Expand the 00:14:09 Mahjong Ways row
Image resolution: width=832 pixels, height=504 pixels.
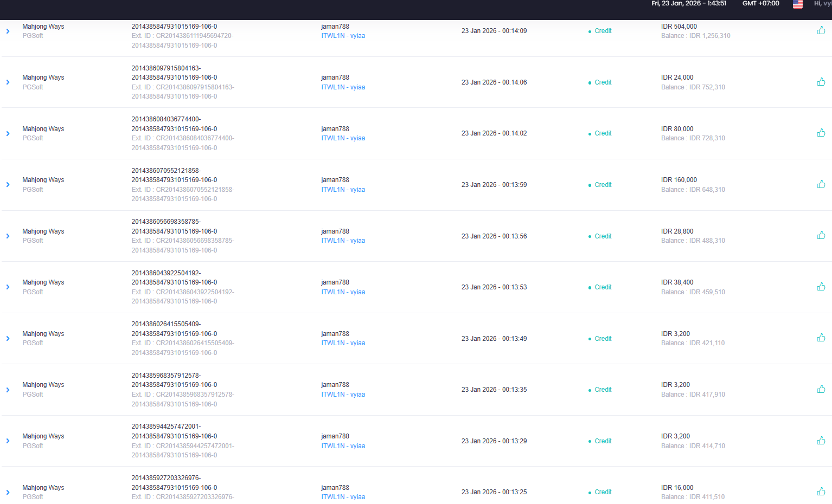point(8,31)
